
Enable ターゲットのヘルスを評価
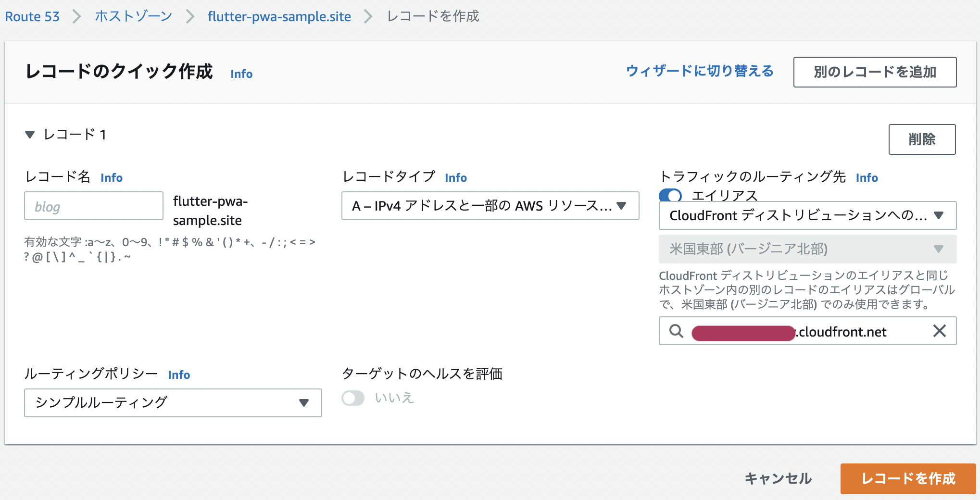[x=352, y=398]
